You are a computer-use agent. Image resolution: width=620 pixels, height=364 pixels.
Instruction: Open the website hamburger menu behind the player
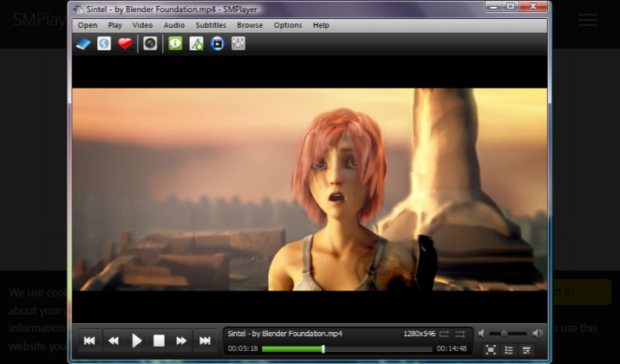(x=588, y=20)
